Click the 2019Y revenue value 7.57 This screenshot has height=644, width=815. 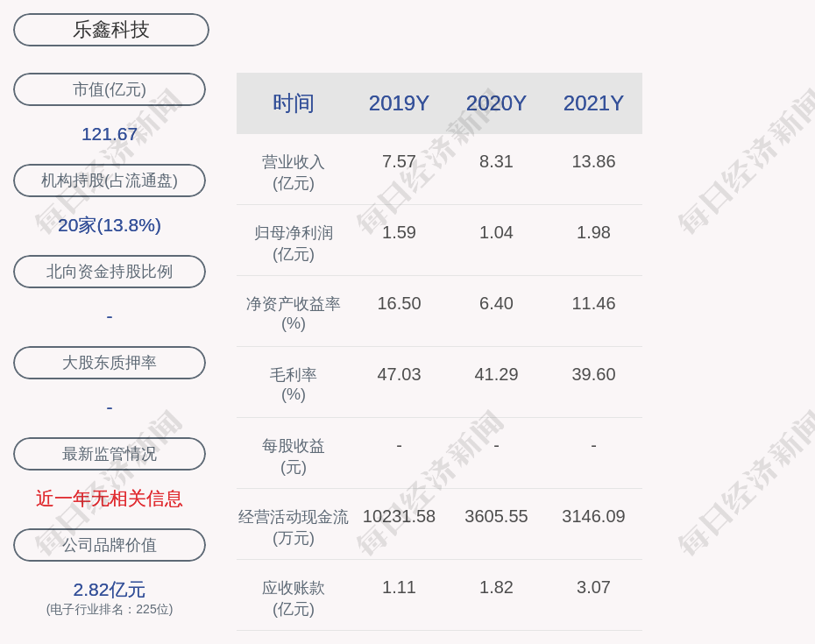pos(399,161)
